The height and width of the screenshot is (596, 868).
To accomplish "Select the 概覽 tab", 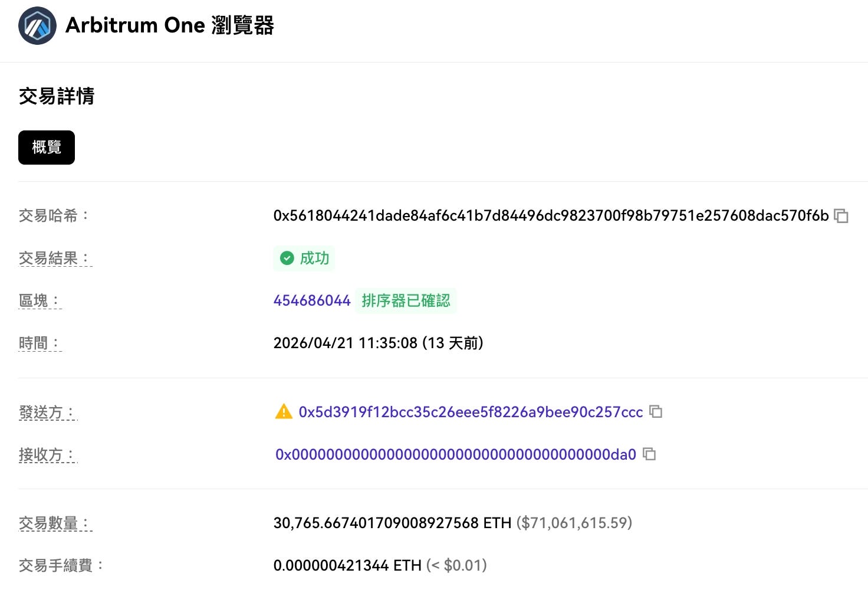I will pyautogui.click(x=47, y=147).
